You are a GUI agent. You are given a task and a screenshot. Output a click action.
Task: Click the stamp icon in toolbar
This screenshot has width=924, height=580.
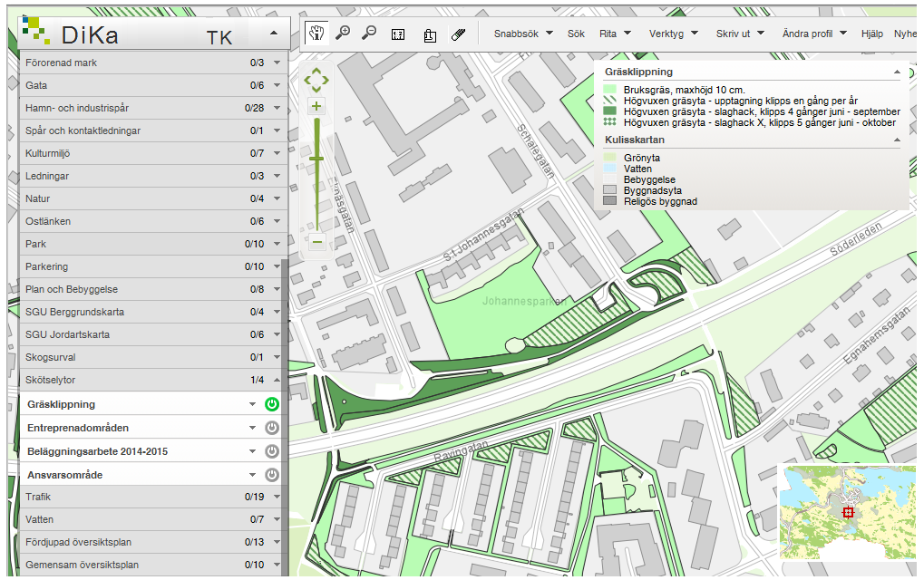[x=430, y=35]
